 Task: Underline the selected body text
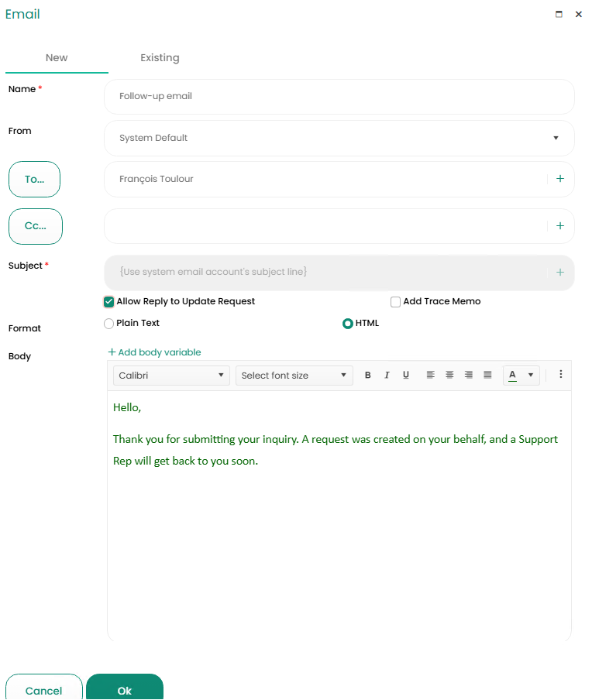click(406, 376)
